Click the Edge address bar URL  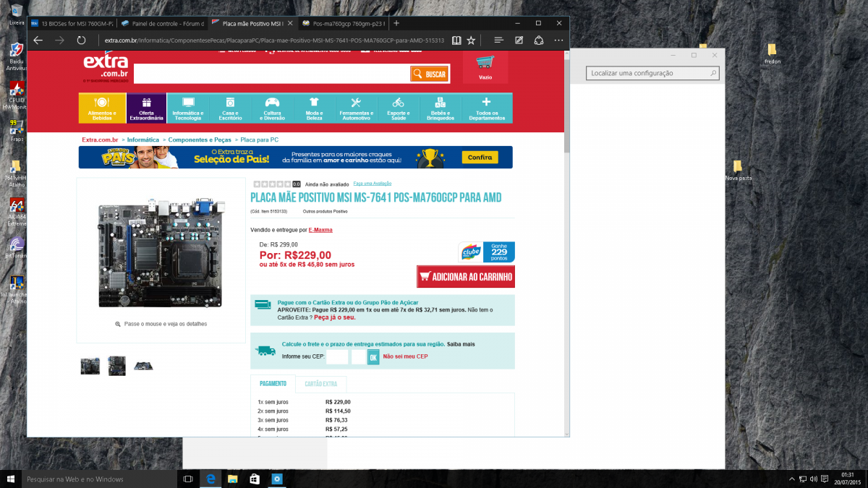tap(274, 40)
